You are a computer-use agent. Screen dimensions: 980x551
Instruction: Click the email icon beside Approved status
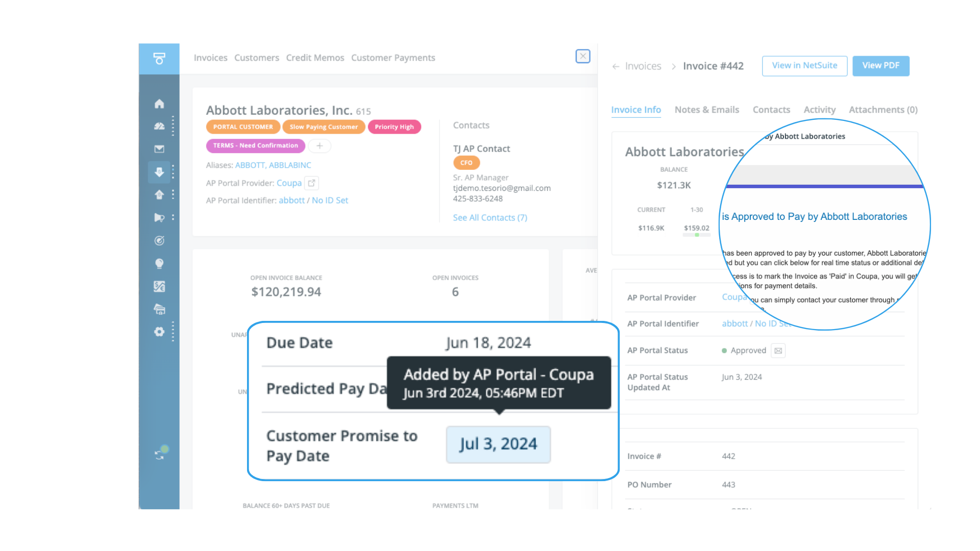click(778, 350)
